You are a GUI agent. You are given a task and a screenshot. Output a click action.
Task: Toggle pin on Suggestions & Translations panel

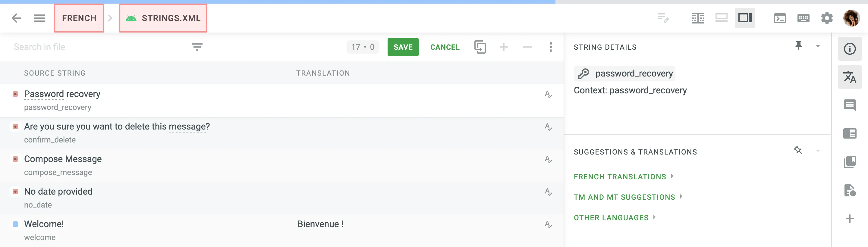coord(797,150)
